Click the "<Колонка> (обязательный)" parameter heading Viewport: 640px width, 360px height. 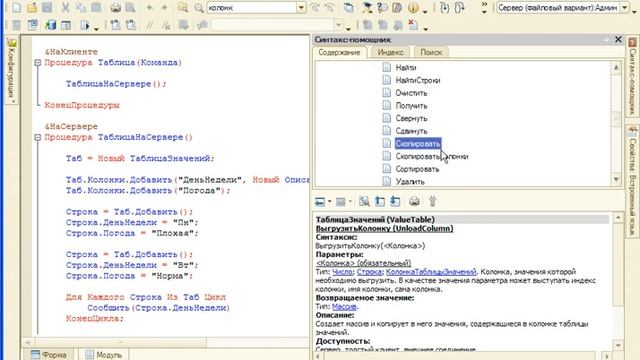[x=363, y=263]
